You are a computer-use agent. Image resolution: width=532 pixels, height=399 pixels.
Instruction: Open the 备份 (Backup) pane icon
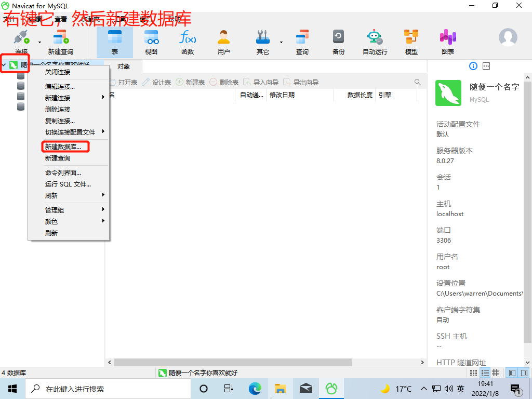(339, 42)
